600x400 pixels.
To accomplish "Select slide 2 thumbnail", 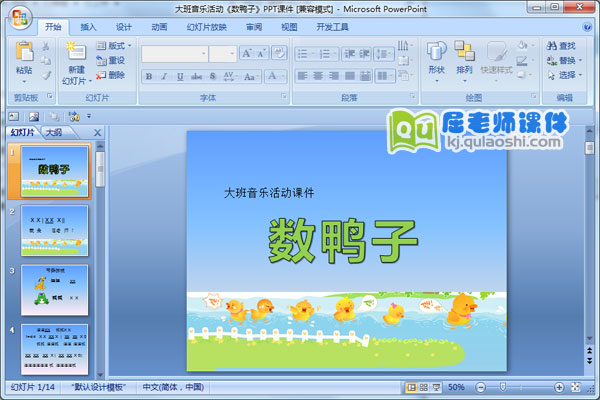I will [54, 231].
